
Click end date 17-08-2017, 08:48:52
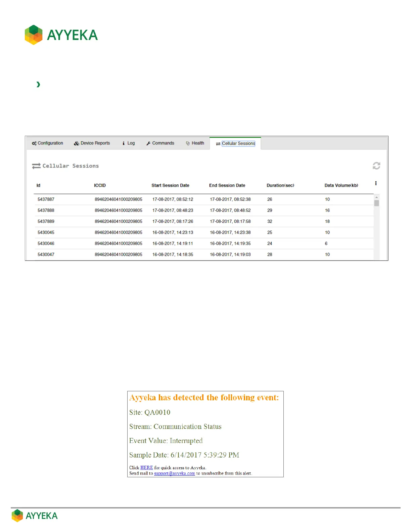pyautogui.click(x=230, y=211)
